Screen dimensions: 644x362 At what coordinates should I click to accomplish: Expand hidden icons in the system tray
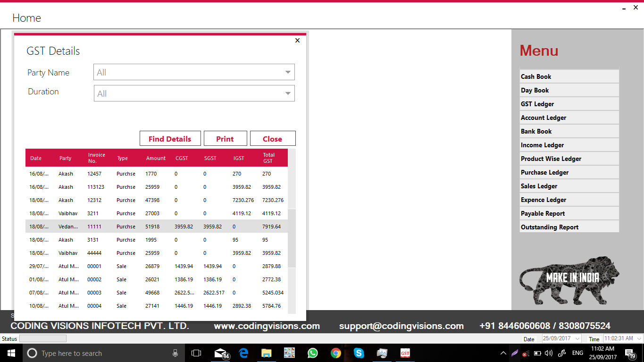coord(503,353)
